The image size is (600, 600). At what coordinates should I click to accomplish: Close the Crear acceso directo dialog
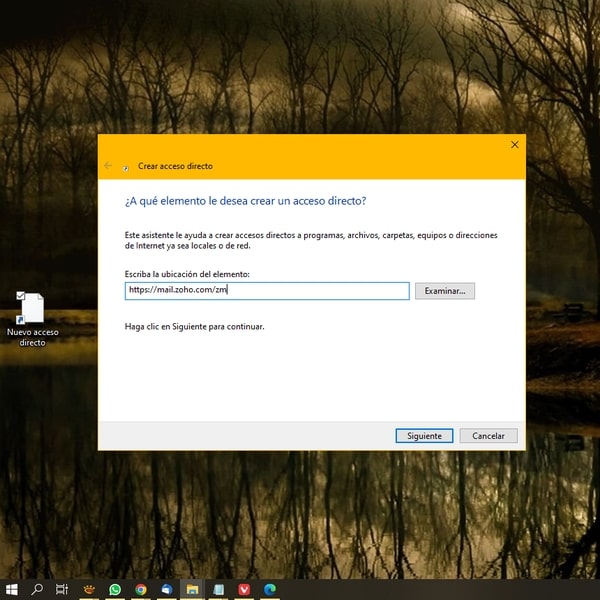click(515, 145)
